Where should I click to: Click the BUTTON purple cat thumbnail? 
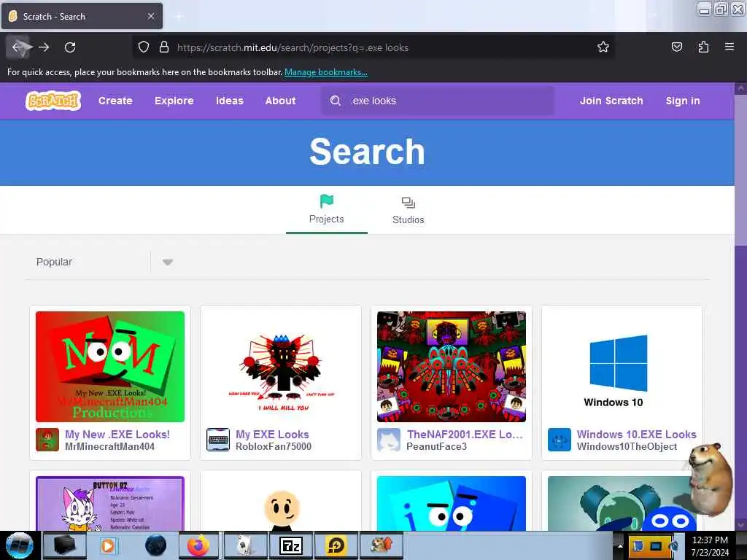pyautogui.click(x=110, y=503)
